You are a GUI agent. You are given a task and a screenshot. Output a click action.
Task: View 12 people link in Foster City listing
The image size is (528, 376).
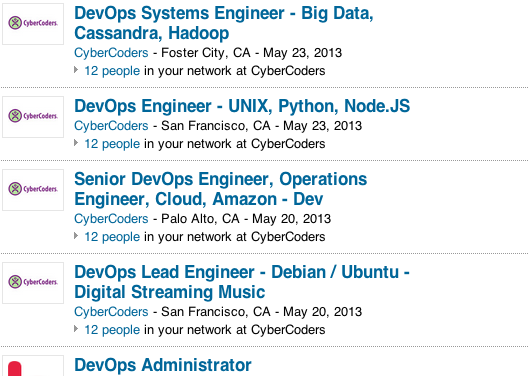[112, 71]
